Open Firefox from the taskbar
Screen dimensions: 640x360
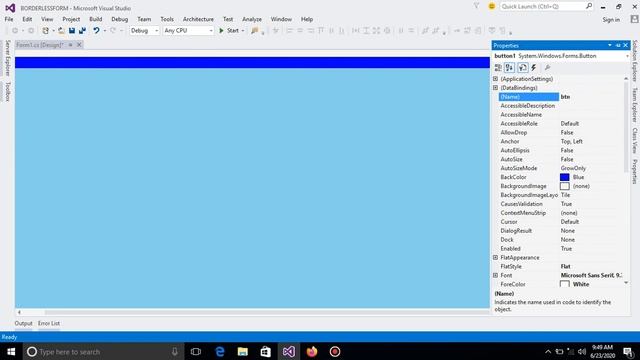(312, 351)
